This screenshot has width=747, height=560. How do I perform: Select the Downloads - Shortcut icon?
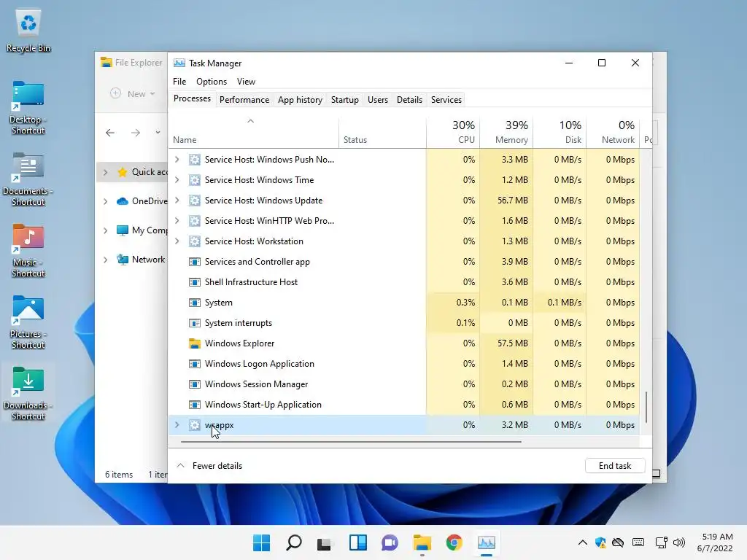tap(28, 393)
